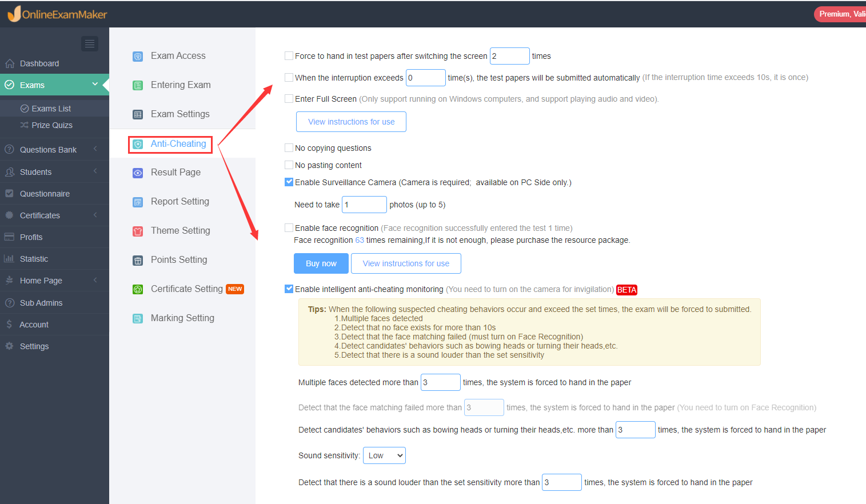Screen dimensions: 866x504
Task: Uncheck Enable Surveillance Camera
Action: [x=289, y=182]
